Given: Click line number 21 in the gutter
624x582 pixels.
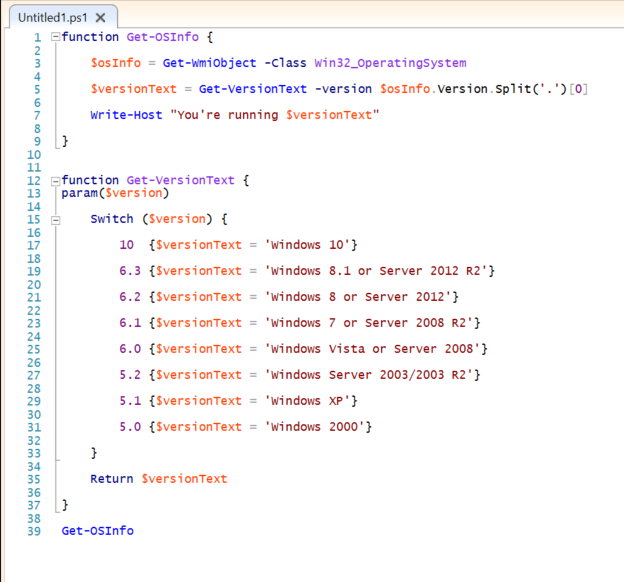Looking at the screenshot, I should (x=32, y=297).
